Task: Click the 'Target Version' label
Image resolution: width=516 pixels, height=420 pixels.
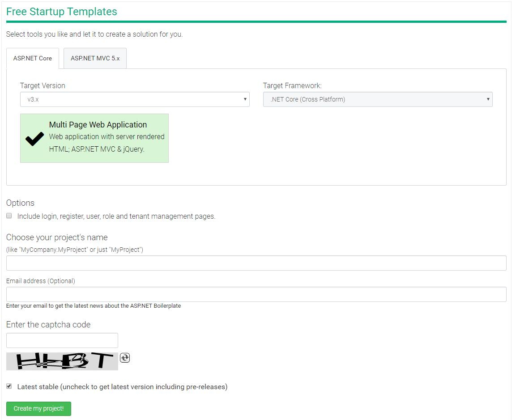Action: point(43,86)
